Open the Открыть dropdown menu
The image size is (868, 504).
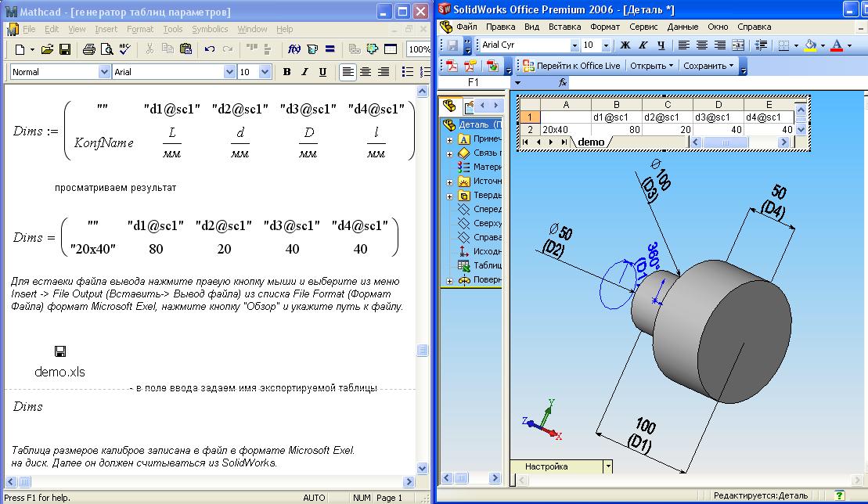coord(651,66)
